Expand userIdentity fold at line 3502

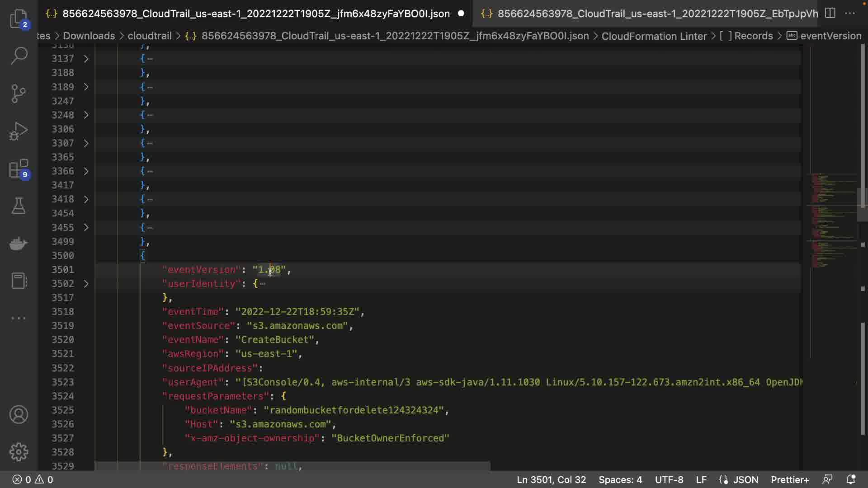(x=86, y=284)
